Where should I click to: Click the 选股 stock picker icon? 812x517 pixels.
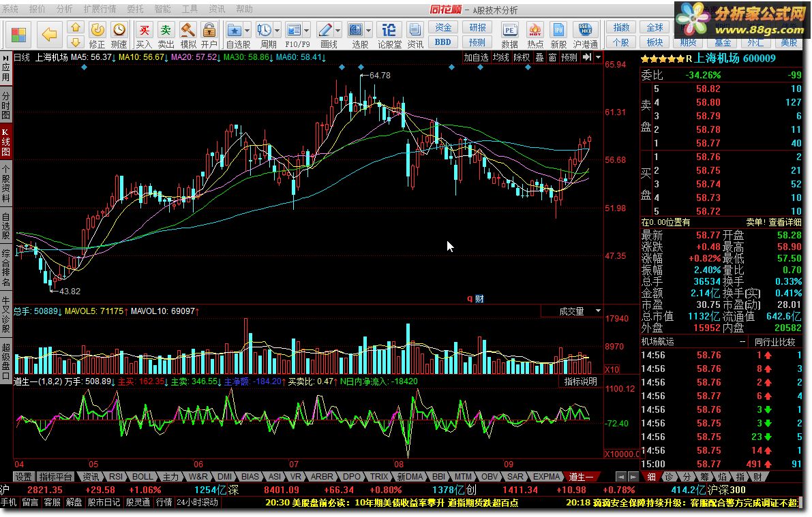[356, 30]
